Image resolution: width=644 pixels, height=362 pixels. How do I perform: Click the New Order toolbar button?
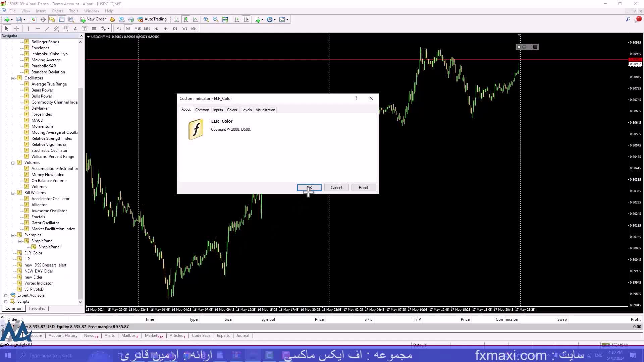point(93,19)
